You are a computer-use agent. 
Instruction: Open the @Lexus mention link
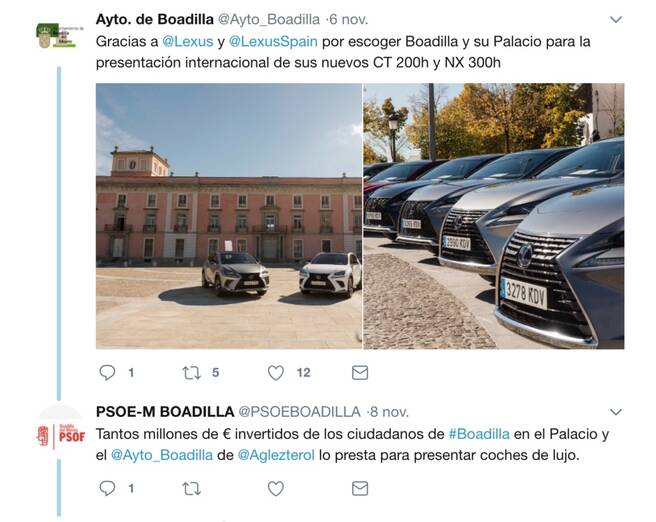tap(187, 41)
